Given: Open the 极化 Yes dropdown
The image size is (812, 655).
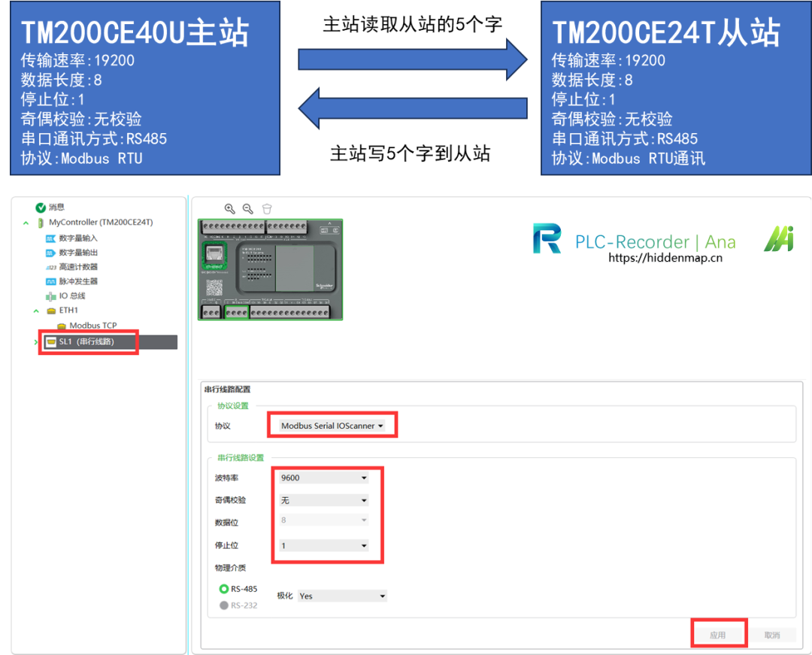Looking at the screenshot, I should 342,596.
